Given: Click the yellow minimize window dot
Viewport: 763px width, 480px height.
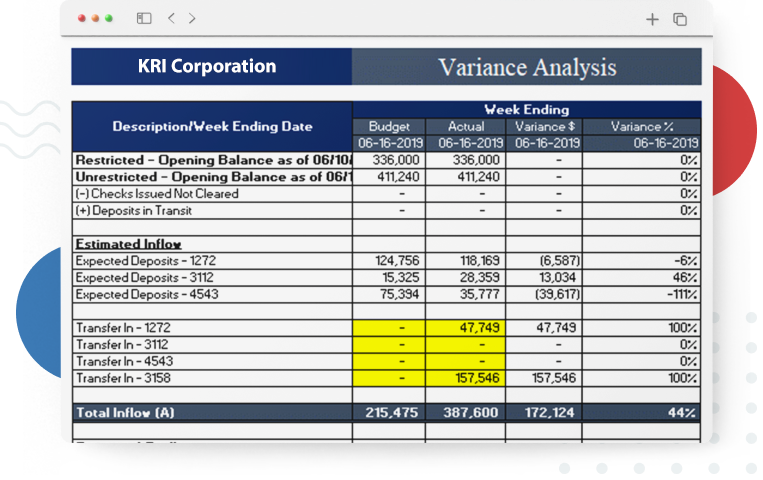Looking at the screenshot, I should [95, 18].
